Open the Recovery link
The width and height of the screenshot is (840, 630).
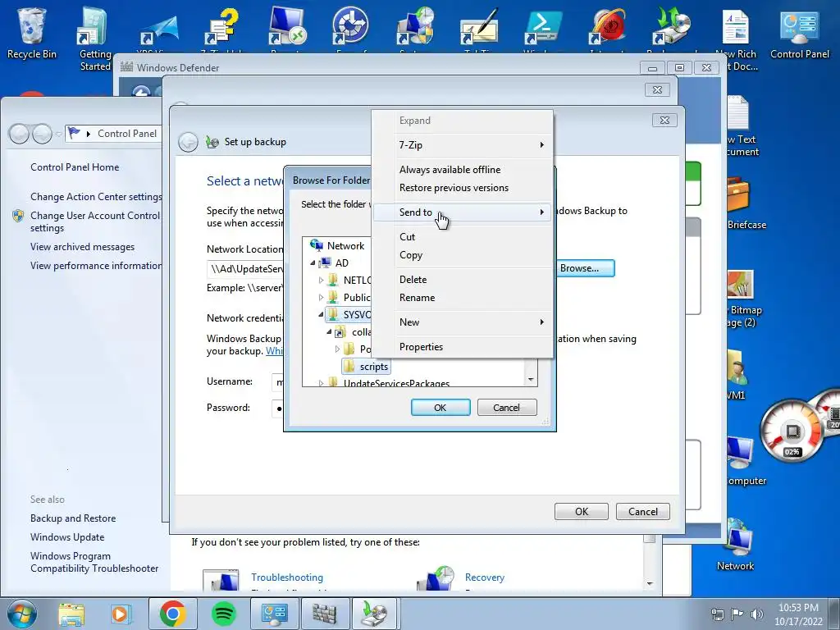484,577
